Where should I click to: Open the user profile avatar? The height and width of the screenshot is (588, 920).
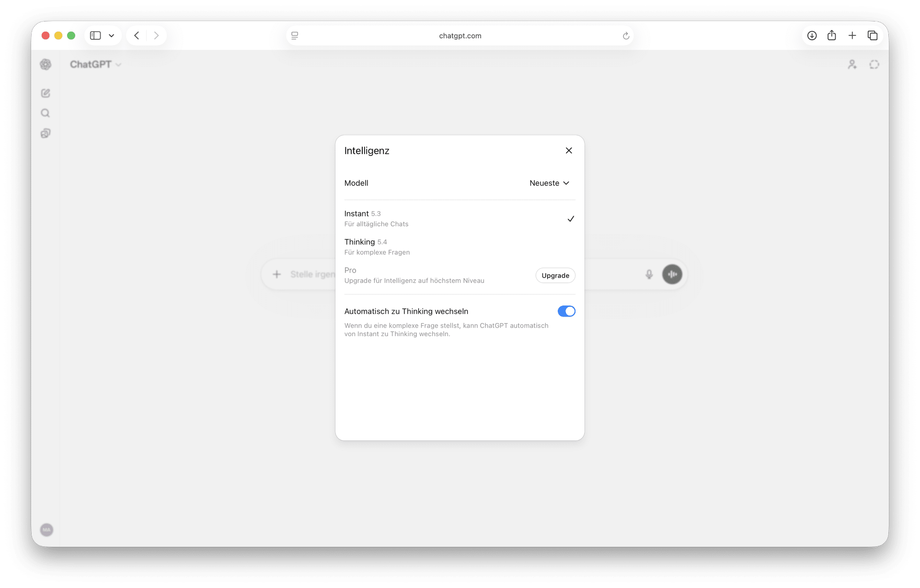point(46,530)
